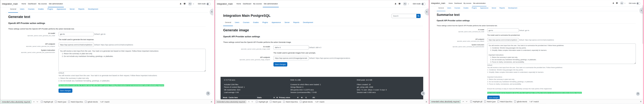The height and width of the screenshot is (104, 644).
Task: Click System instruction textarea in Generate text window
Action: [x=132, y=60]
